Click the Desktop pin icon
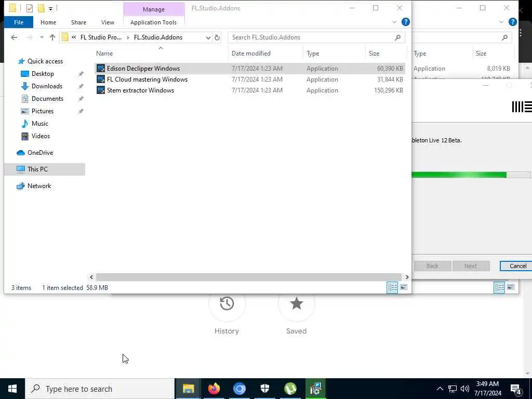Screen dimensions: 532x399 pyautogui.click(x=81, y=74)
